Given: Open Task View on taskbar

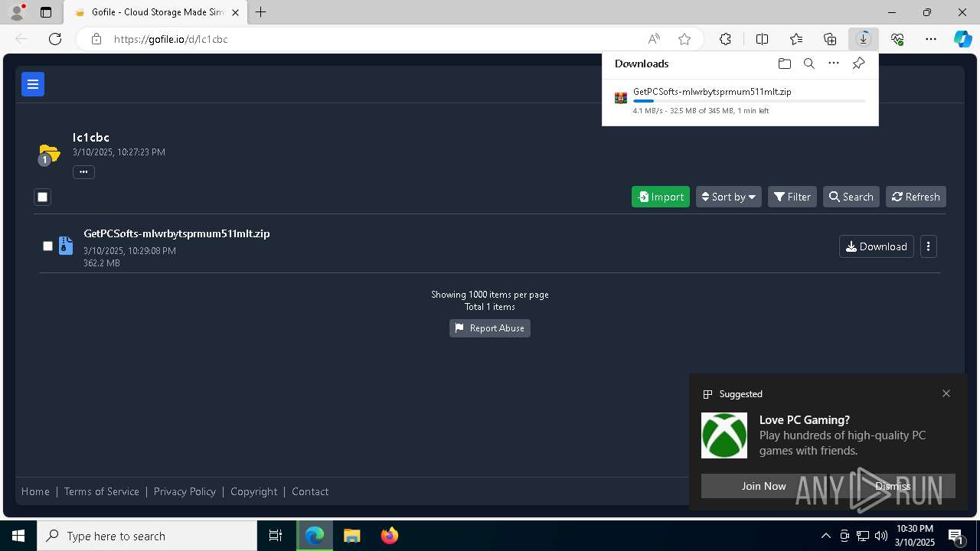Looking at the screenshot, I should 276,536.
